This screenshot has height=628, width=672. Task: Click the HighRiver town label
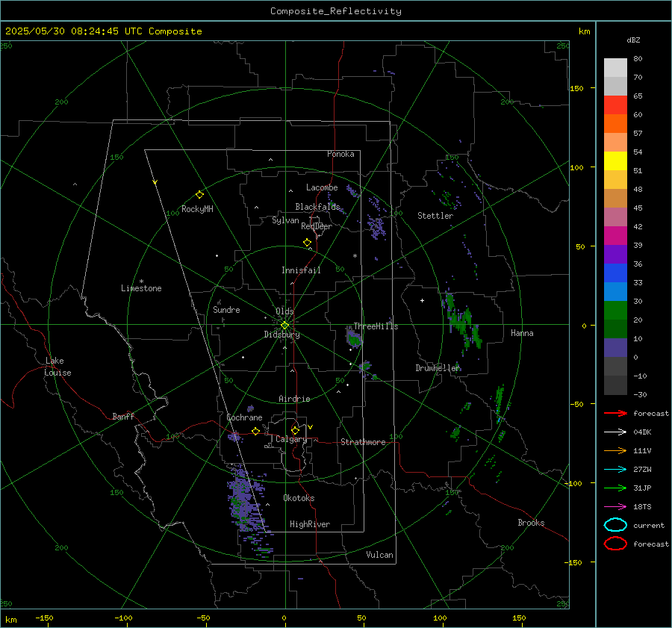point(310,524)
